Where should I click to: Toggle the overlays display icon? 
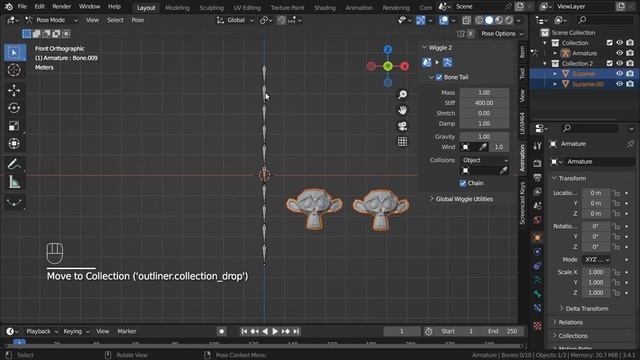(x=443, y=20)
